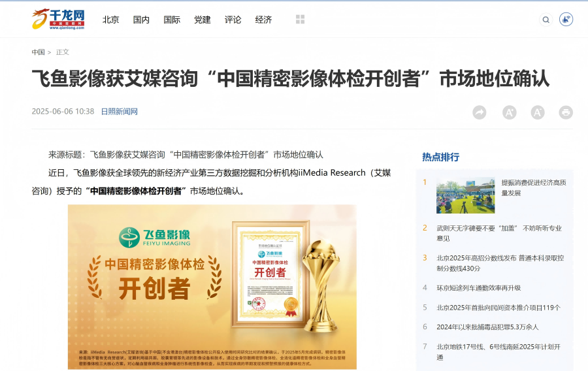This screenshot has height=371, width=588.
Task: Go to 国内 channel
Action: click(141, 20)
